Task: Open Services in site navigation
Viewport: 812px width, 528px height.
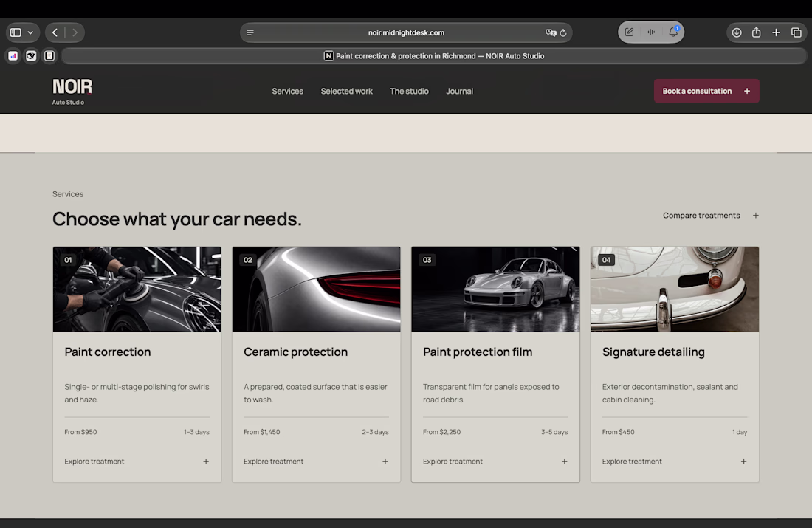Action: pos(287,91)
